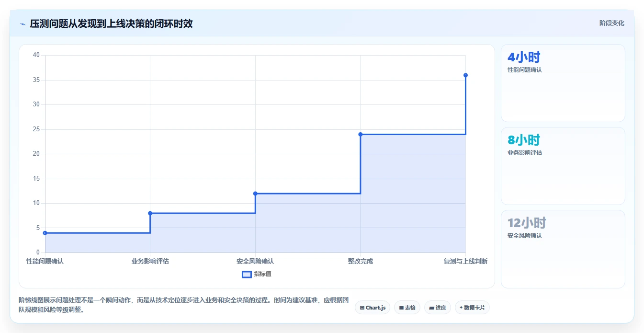Click the y-axis value 25
Screen dimensions: 644x333
pyautogui.click(x=36, y=129)
